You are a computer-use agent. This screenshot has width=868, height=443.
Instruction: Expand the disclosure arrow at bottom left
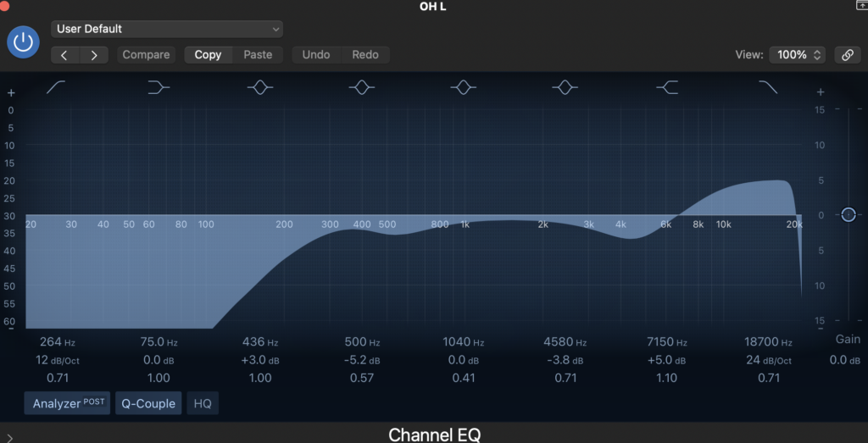click(9, 437)
